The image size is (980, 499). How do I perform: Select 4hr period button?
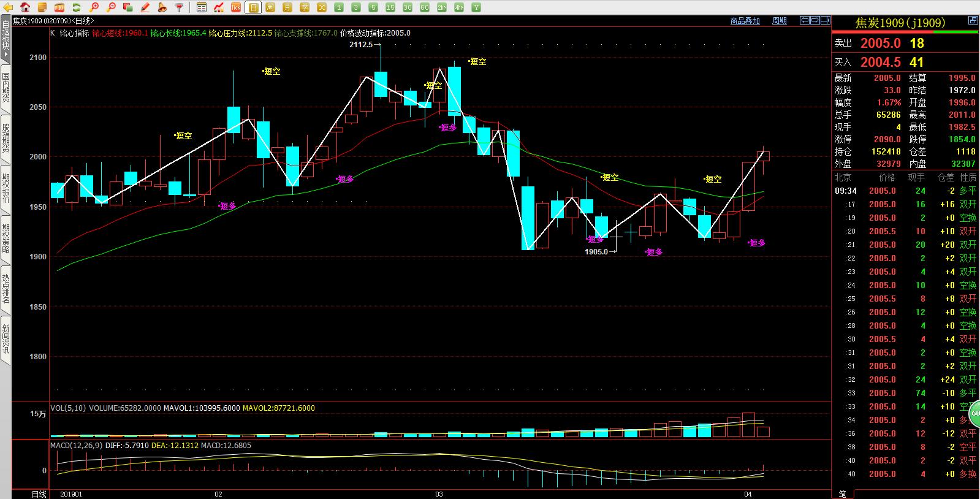click(x=459, y=7)
